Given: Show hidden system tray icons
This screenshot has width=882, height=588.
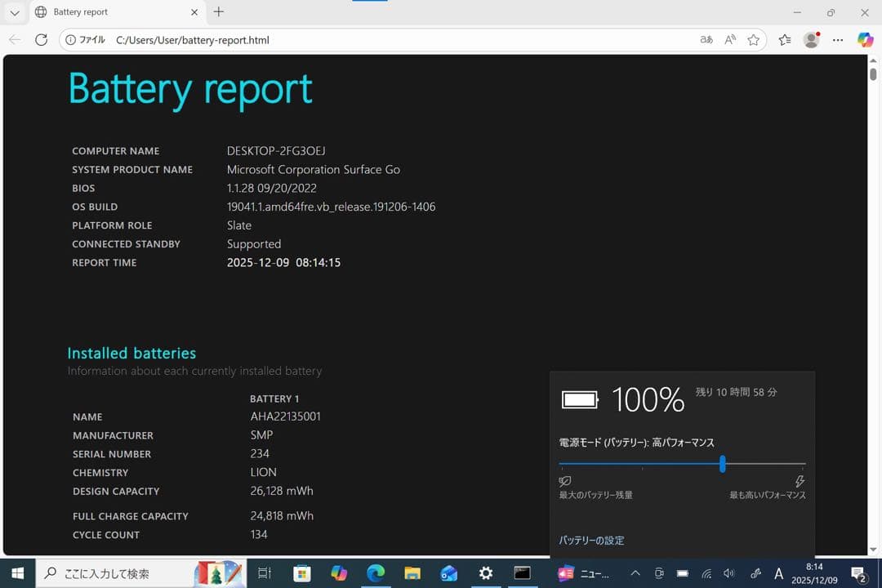Looking at the screenshot, I should pyautogui.click(x=635, y=573).
